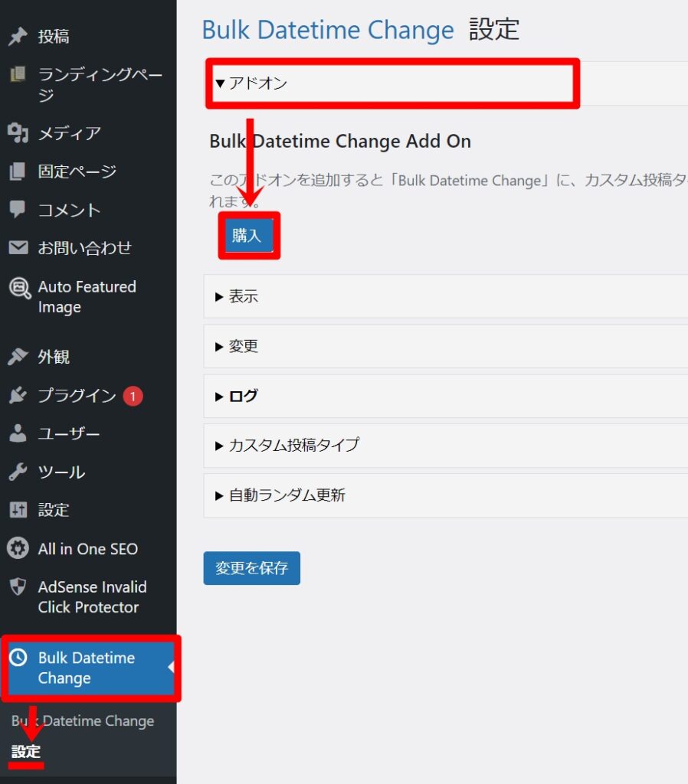Click the AdSense Invalid Click Protector shield icon
The image size is (688, 784).
pos(16,587)
